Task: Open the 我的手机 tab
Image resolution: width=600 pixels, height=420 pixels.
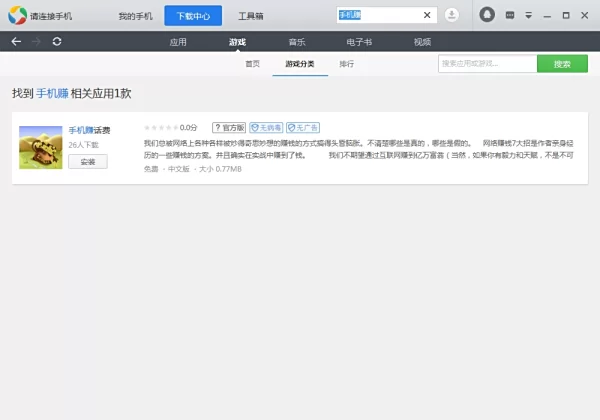Action: click(x=134, y=16)
